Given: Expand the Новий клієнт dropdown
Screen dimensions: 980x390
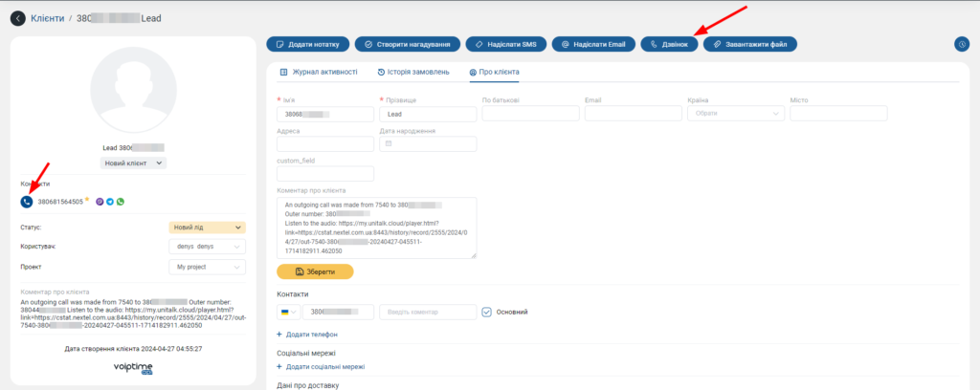Looking at the screenshot, I should (134, 163).
